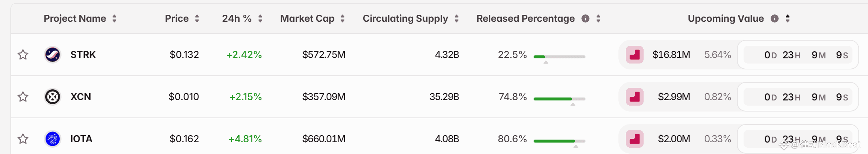Click the pink unlock icon for IOTA
The height and width of the screenshot is (154, 868).
click(x=635, y=139)
